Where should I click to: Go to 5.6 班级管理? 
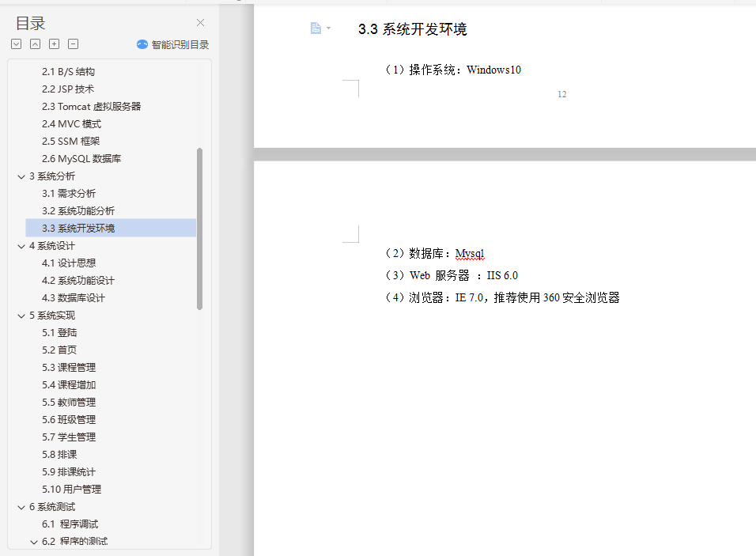pyautogui.click(x=69, y=419)
